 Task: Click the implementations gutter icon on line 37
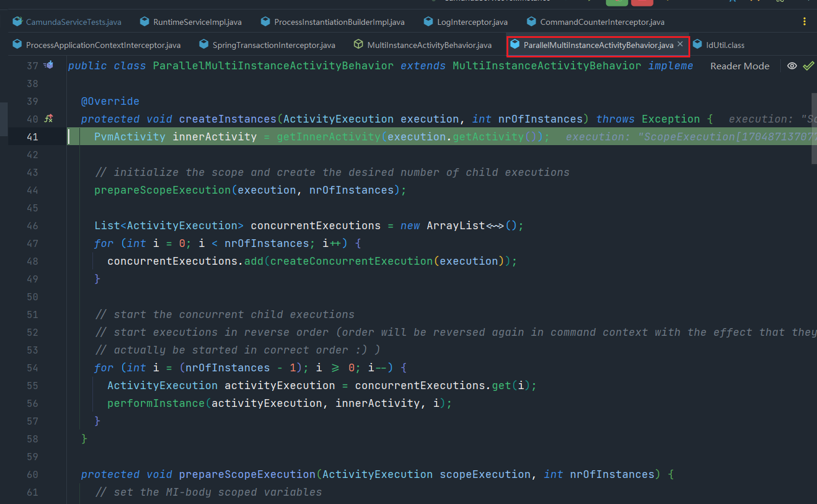pyautogui.click(x=49, y=65)
